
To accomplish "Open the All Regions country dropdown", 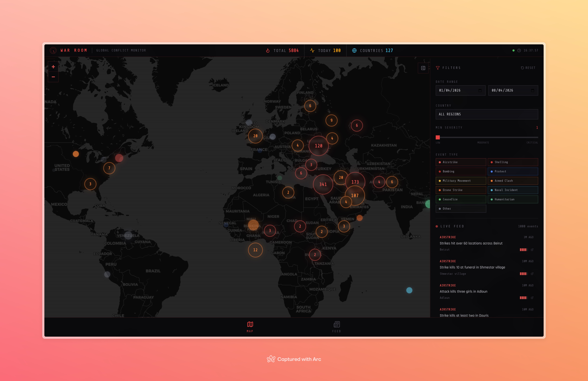I will point(486,114).
